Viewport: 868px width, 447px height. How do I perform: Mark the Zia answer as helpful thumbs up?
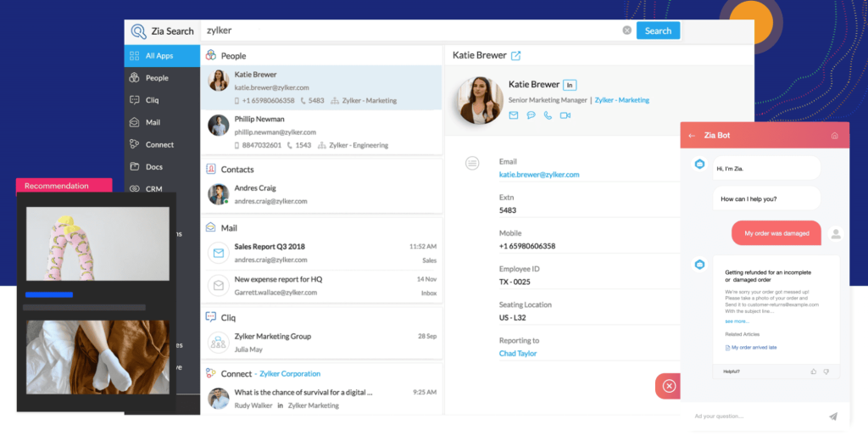pos(813,372)
